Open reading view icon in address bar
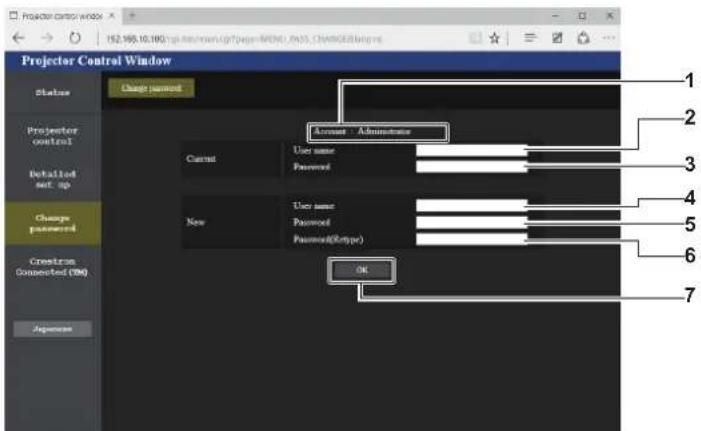The width and height of the screenshot is (701, 431). pos(475,38)
